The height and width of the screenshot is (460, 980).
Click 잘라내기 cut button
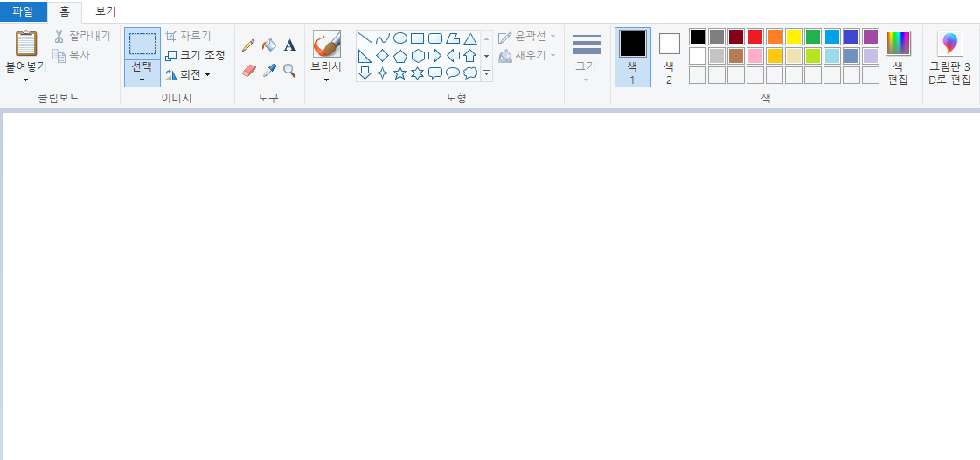[82, 37]
